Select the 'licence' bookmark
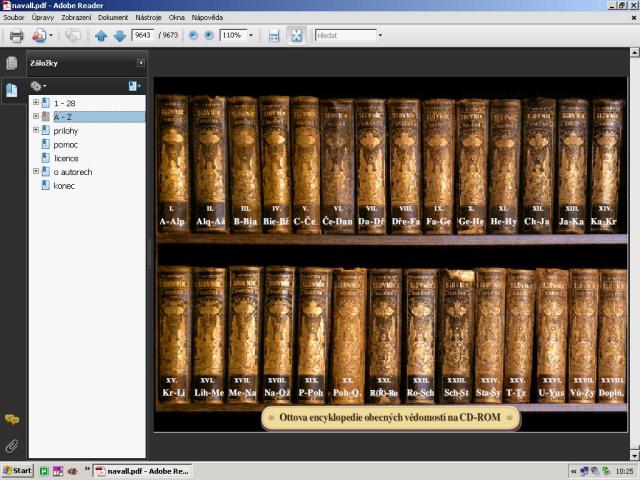 66,158
